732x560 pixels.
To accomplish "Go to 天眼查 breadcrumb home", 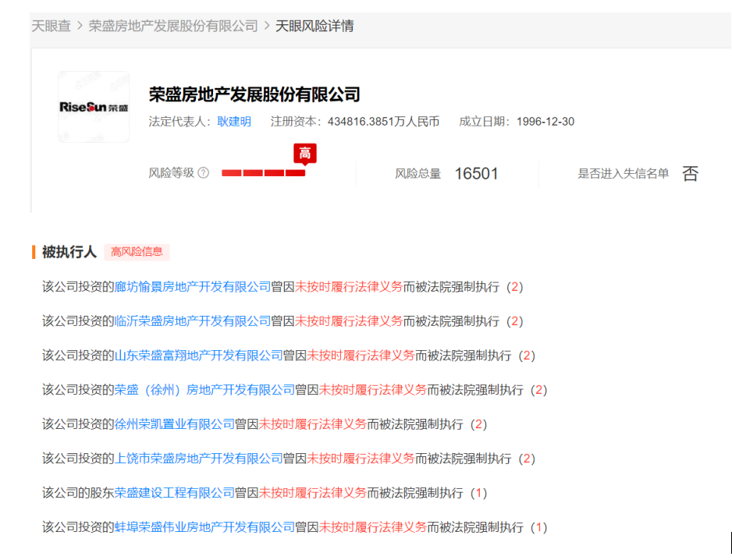I will pyautogui.click(x=51, y=26).
